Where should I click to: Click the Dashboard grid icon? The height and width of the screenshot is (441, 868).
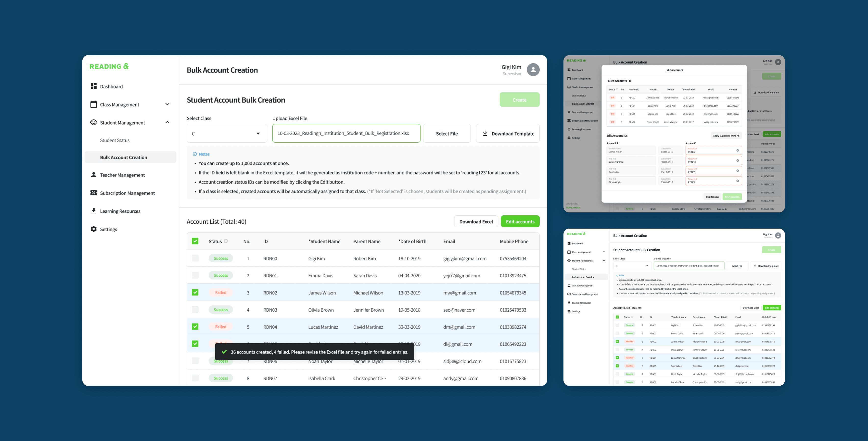(93, 86)
